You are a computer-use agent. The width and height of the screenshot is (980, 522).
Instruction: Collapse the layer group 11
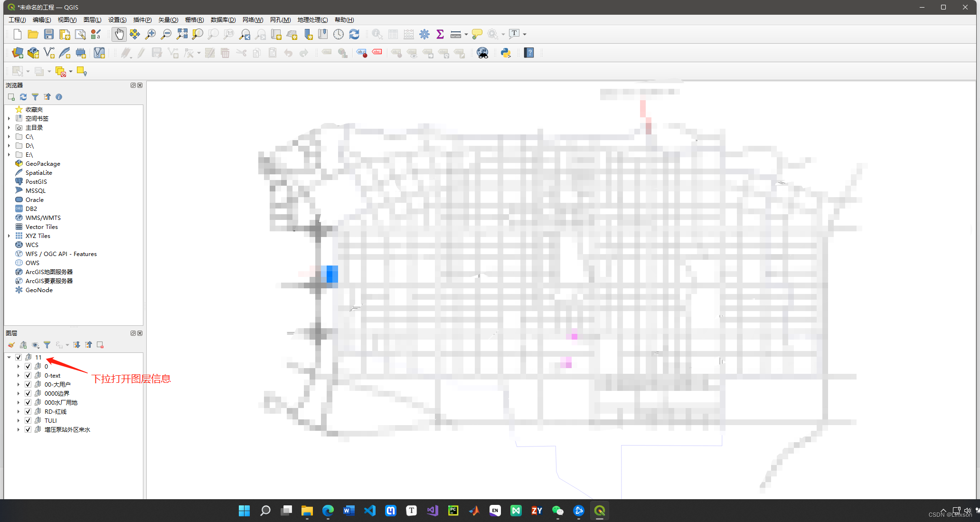point(9,357)
